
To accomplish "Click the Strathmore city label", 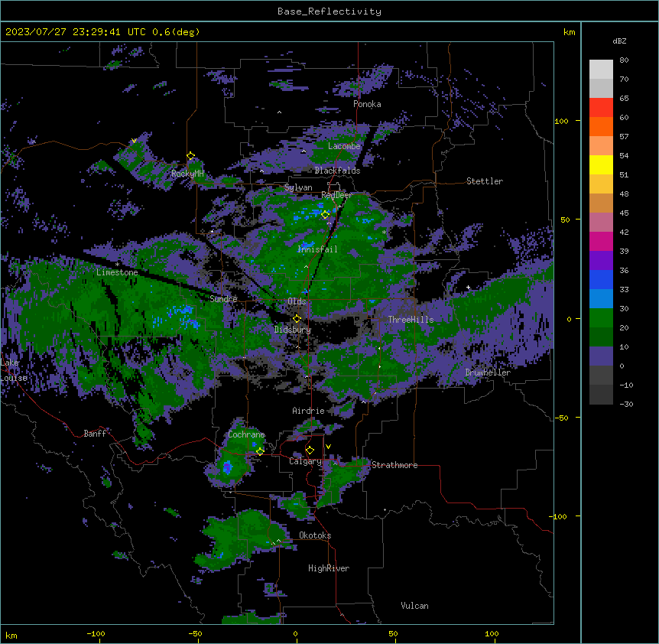I will tap(394, 464).
